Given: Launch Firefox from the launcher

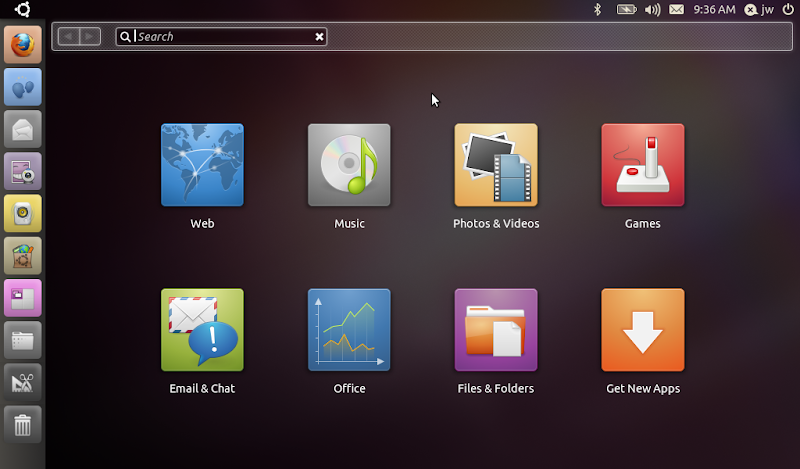Looking at the screenshot, I should click(23, 45).
